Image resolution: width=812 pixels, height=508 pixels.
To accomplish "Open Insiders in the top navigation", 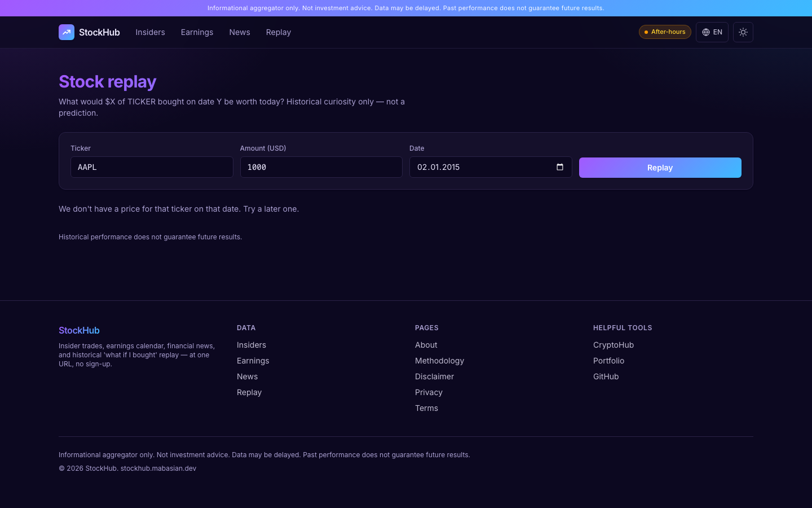I will 150,32.
